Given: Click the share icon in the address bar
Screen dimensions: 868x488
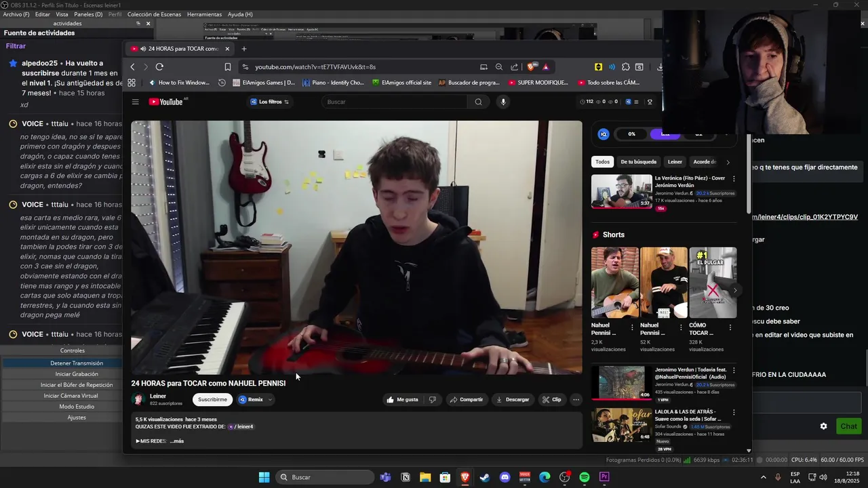Looking at the screenshot, I should [514, 67].
